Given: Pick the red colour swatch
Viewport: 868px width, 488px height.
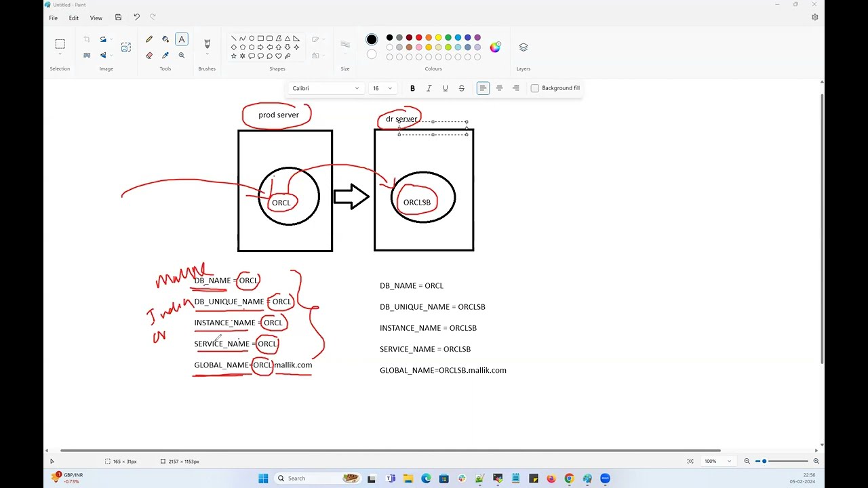Looking at the screenshot, I should [418, 37].
